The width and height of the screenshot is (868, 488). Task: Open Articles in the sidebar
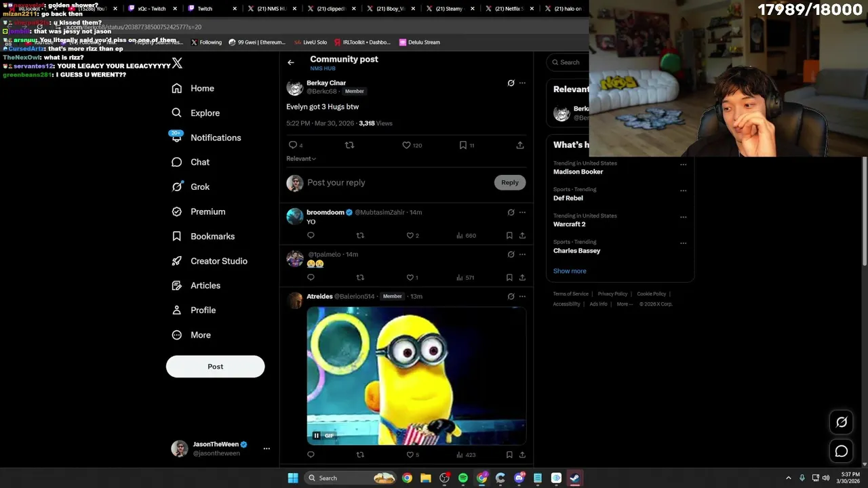pyautogui.click(x=196, y=285)
